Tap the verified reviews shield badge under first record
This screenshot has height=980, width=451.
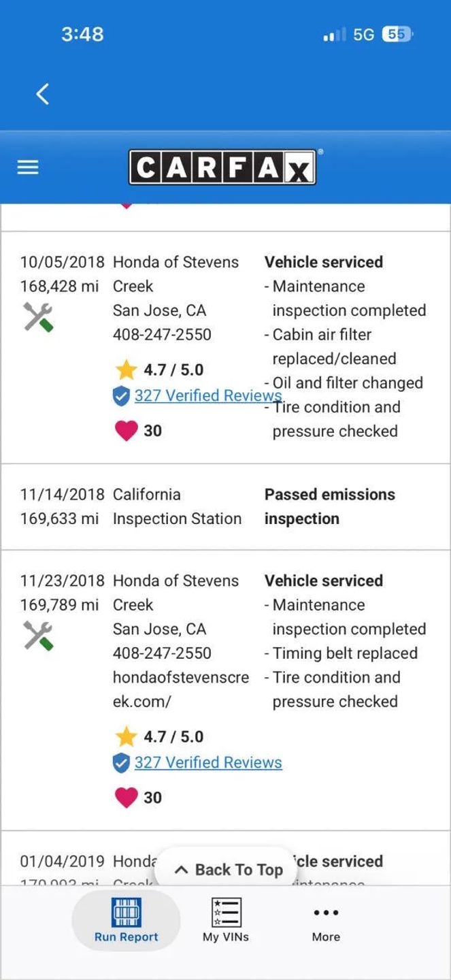pyautogui.click(x=120, y=395)
